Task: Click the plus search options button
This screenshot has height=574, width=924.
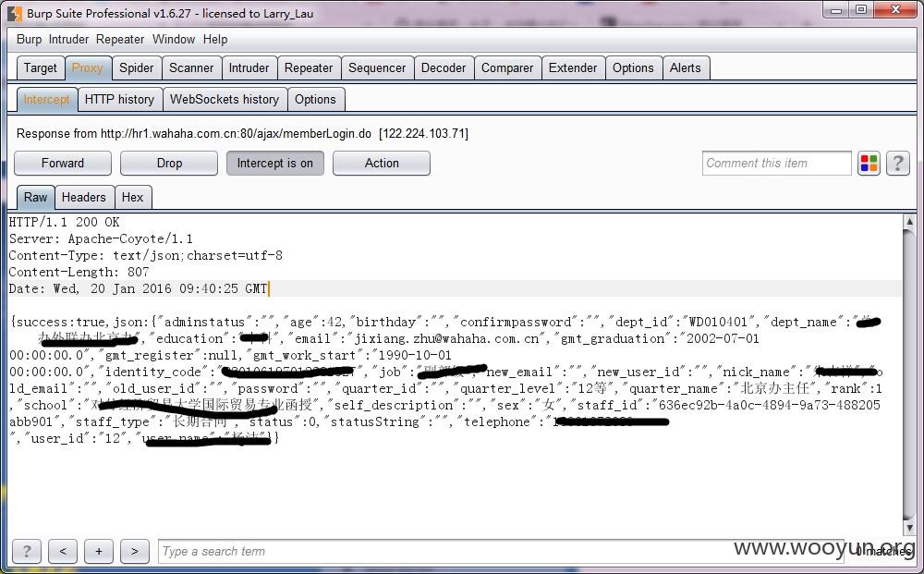Action: click(x=99, y=552)
